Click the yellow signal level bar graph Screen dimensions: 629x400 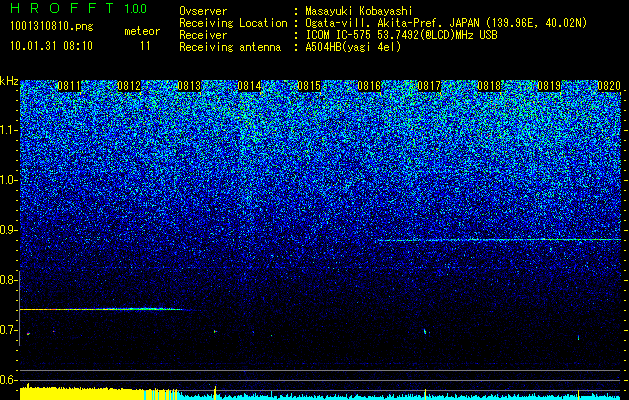99,393
